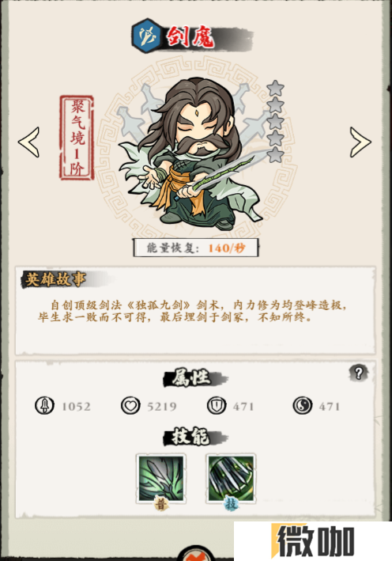The height and width of the screenshot is (561, 392).
Task: Click the 聚气境1阶 realm stamp
Action: click(77, 138)
